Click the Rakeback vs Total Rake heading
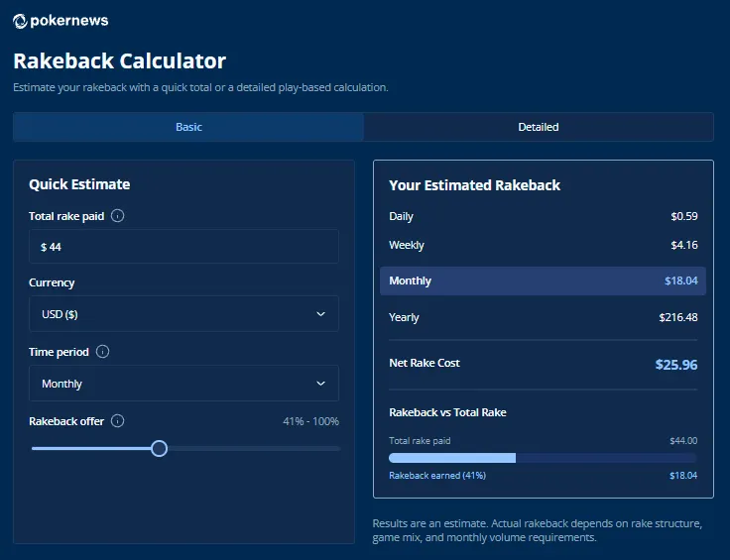This screenshot has height=560, width=730. point(447,412)
